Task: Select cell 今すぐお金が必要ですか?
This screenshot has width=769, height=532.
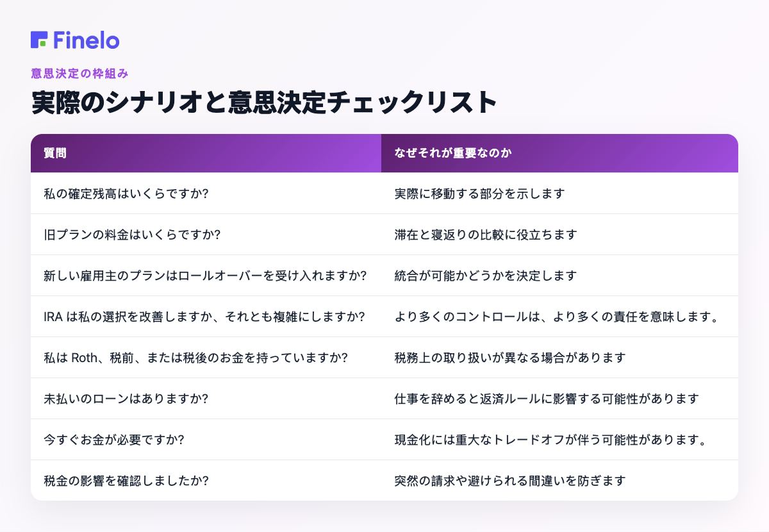Action: point(206,439)
